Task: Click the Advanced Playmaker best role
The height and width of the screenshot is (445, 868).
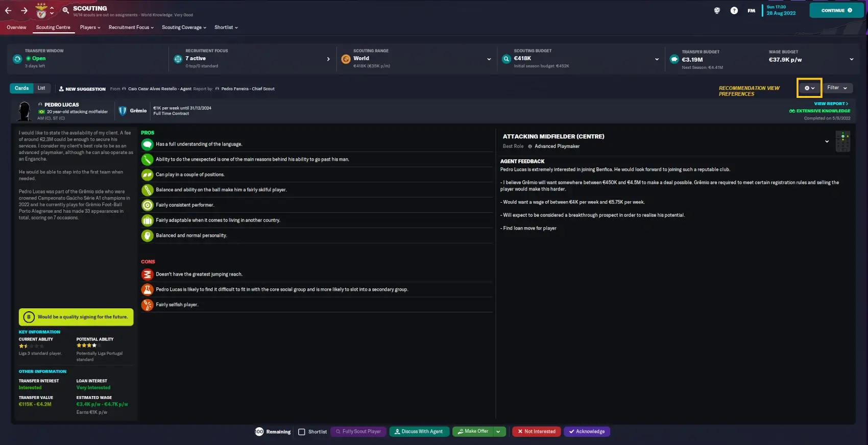Action: click(557, 146)
